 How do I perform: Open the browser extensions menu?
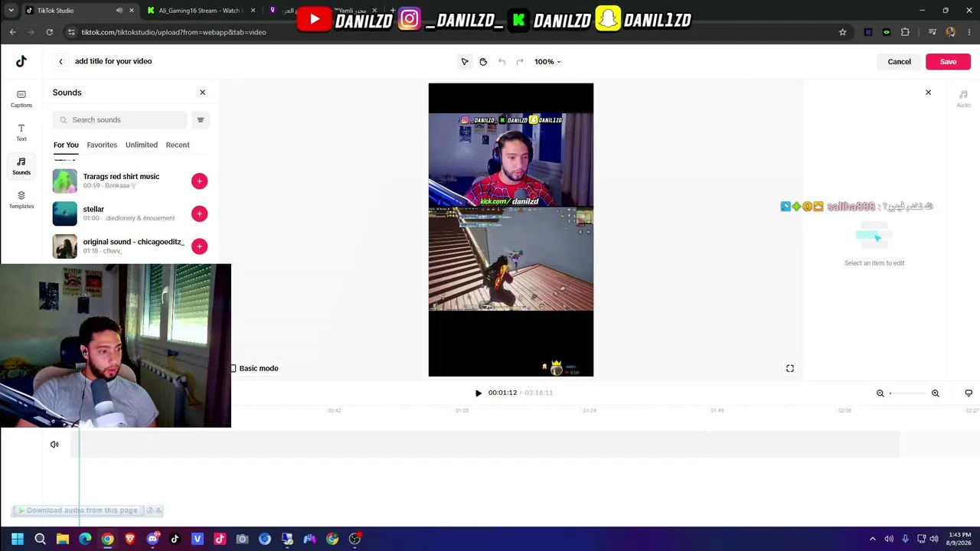tap(905, 32)
